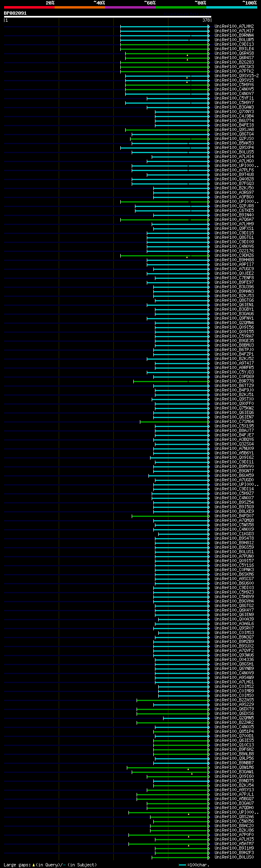Click the yellow gap marker on the Q6R4S7 row
The image size is (261, 868).
(188, 59)
